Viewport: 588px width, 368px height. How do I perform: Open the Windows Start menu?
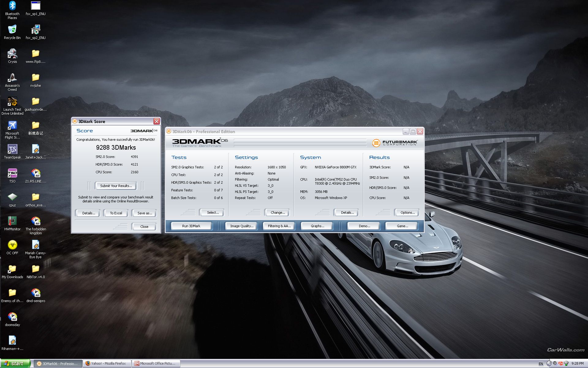[x=15, y=363]
